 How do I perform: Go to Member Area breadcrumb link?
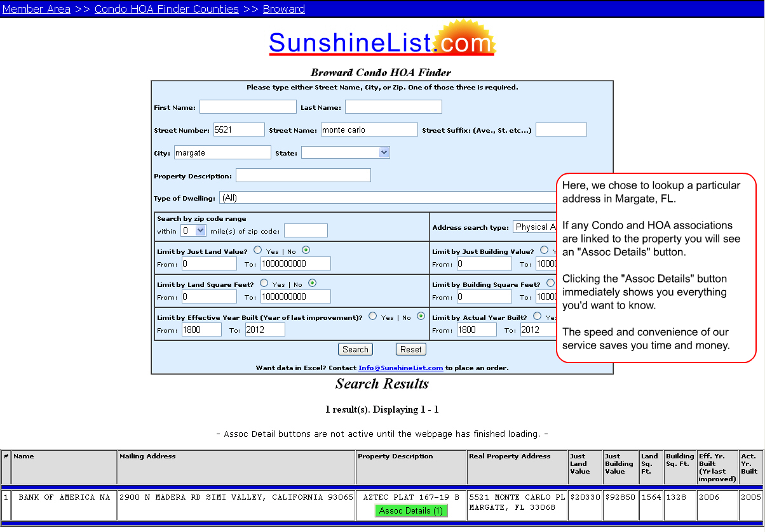tap(36, 9)
